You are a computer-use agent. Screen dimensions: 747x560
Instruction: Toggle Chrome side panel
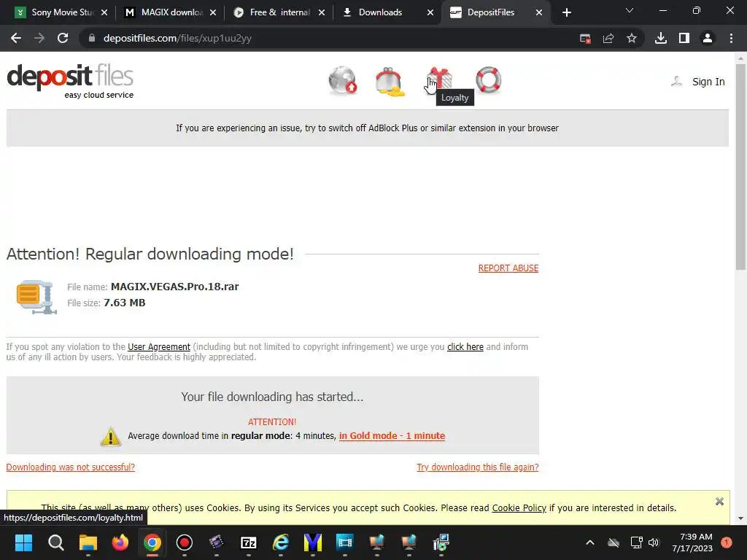pyautogui.click(x=684, y=38)
